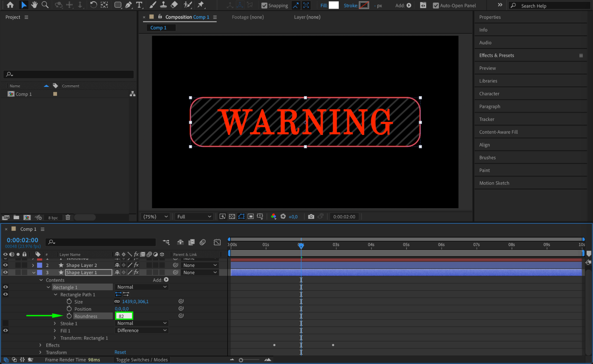Select the Hand tool
Screen dimensions: 593x364
[x=34, y=5]
